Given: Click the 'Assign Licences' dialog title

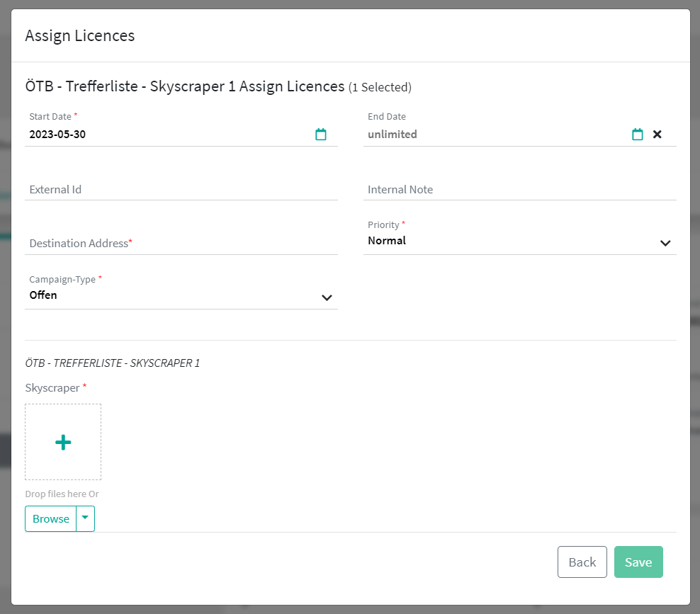Looking at the screenshot, I should pyautogui.click(x=80, y=35).
